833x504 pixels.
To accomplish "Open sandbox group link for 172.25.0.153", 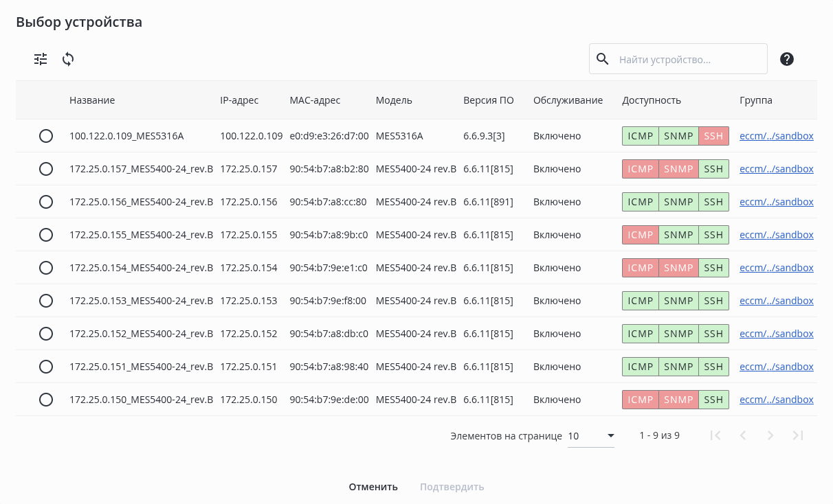I will (777, 301).
